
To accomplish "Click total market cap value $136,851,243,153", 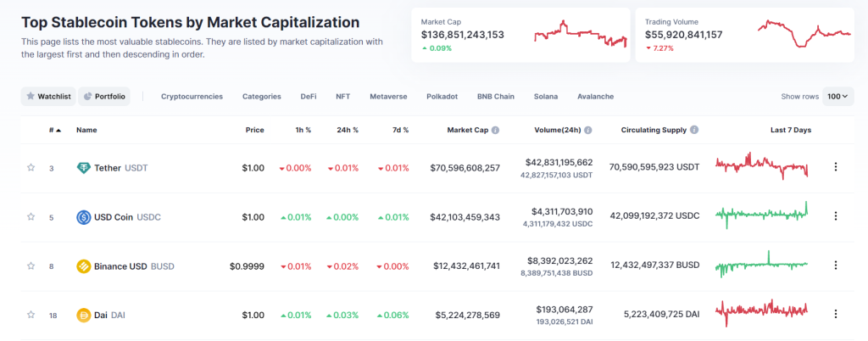I will pos(462,35).
